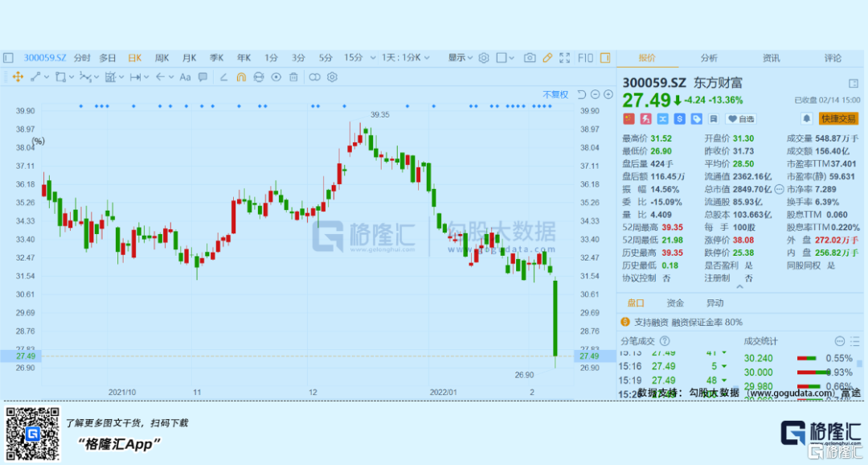
Task: Click the 300059.SZ ticker code in toolbar
Action: tap(44, 58)
